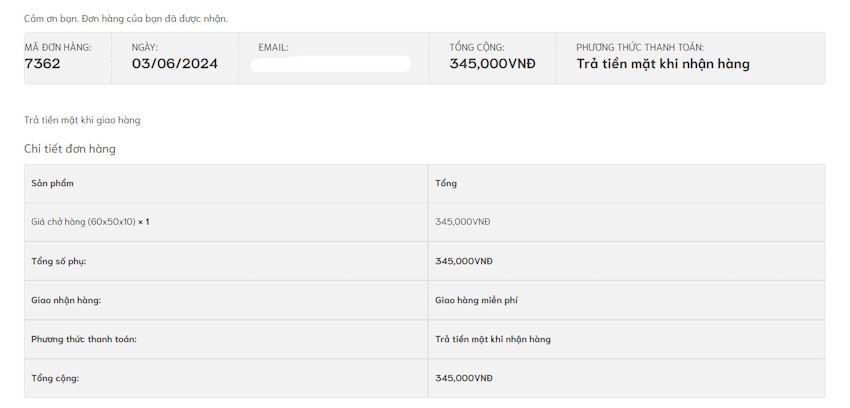Click the 'Sản phẩm' column header
Image resolution: width=850 pixels, height=408 pixels.
[53, 184]
